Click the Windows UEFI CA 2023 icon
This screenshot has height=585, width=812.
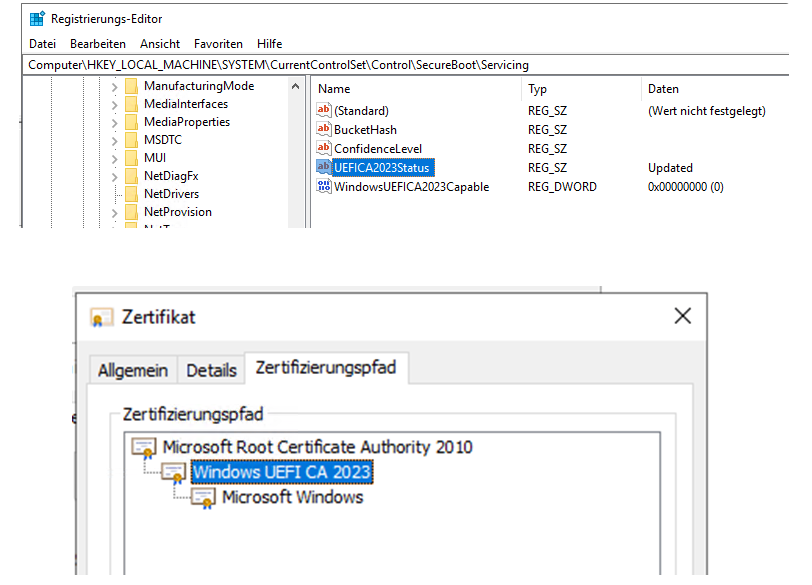coord(173,473)
